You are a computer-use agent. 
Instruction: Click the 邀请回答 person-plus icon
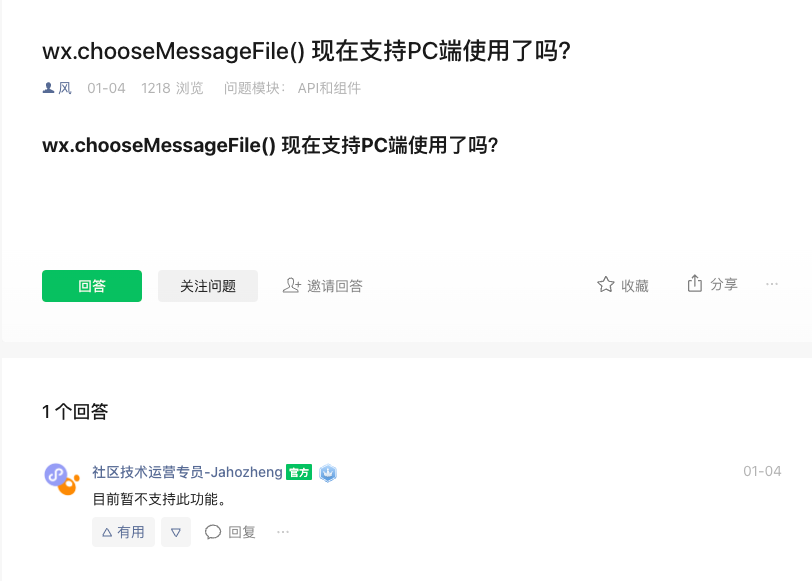pyautogui.click(x=292, y=285)
